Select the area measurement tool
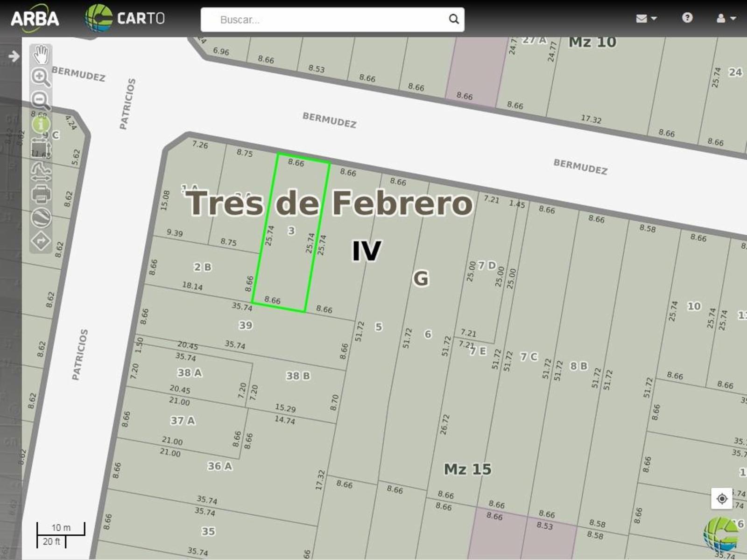The height and width of the screenshot is (560, 747). pos(41,148)
